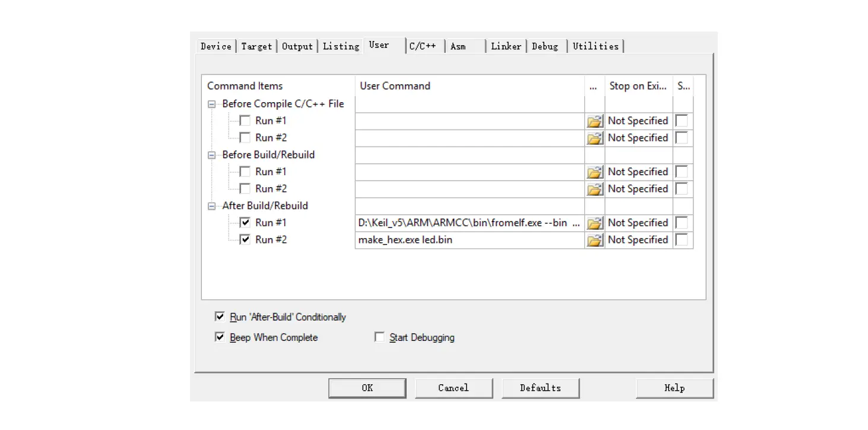Collapse the After Build/Rebuild group

[211, 205]
